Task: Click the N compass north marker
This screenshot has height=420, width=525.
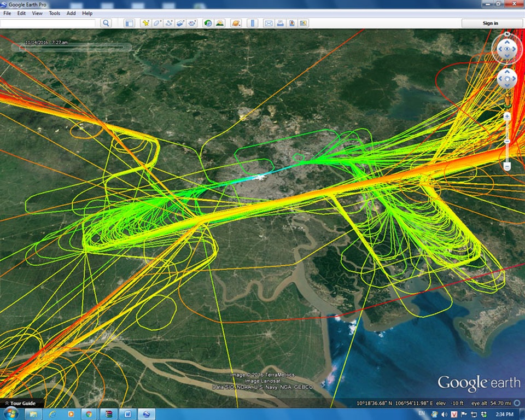Action: coord(507,34)
